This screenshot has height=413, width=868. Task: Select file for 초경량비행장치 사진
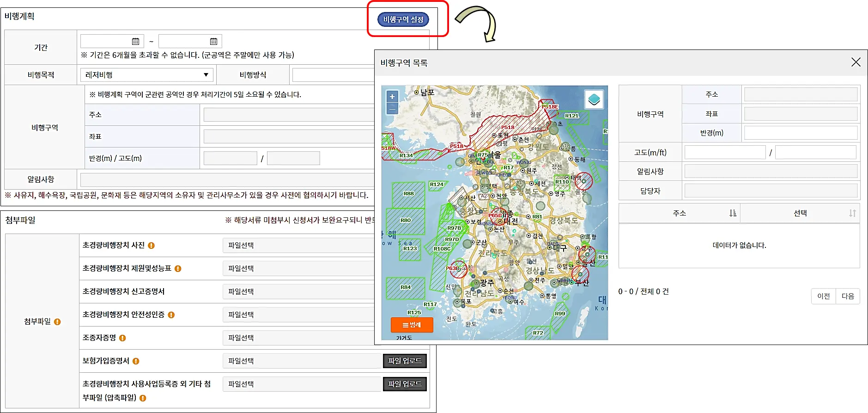pyautogui.click(x=298, y=245)
